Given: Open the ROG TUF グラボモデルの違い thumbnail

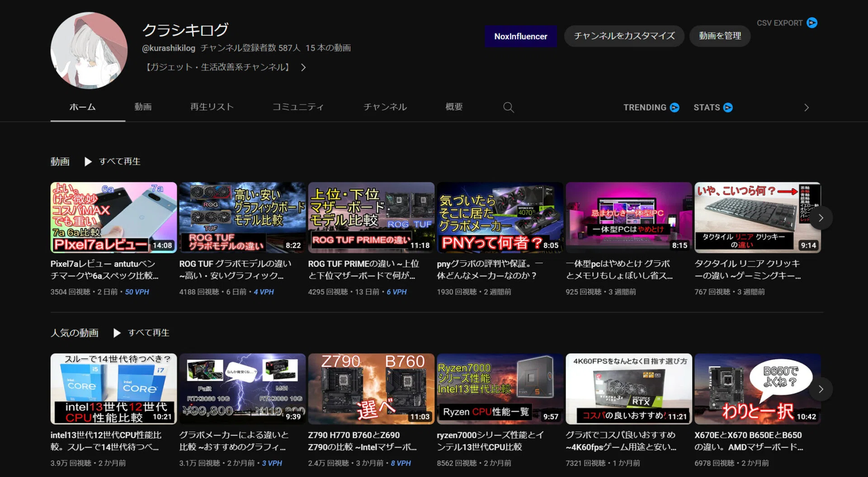Looking at the screenshot, I should [242, 217].
